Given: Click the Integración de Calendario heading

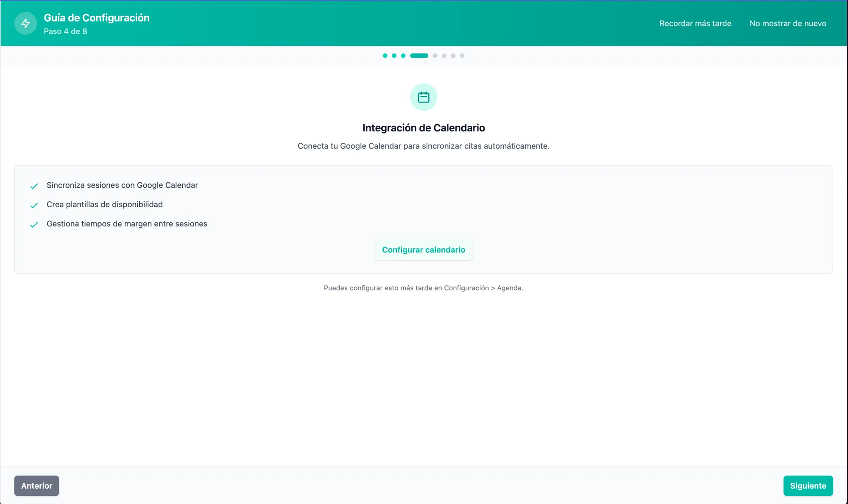Looking at the screenshot, I should [424, 128].
